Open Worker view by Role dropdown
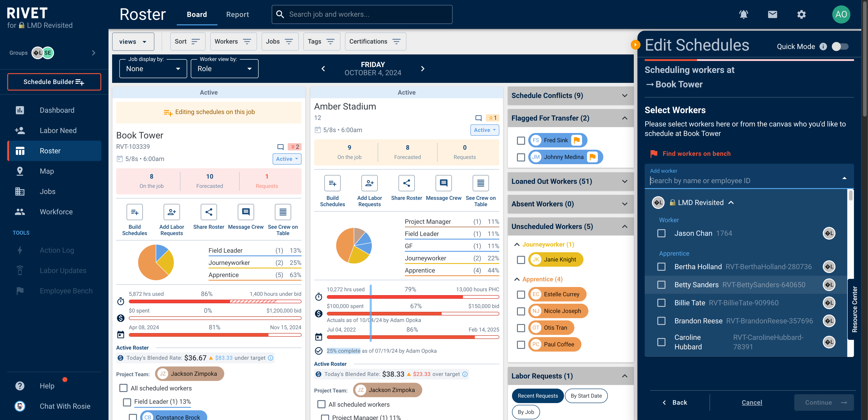The width and height of the screenshot is (868, 420). [224, 69]
